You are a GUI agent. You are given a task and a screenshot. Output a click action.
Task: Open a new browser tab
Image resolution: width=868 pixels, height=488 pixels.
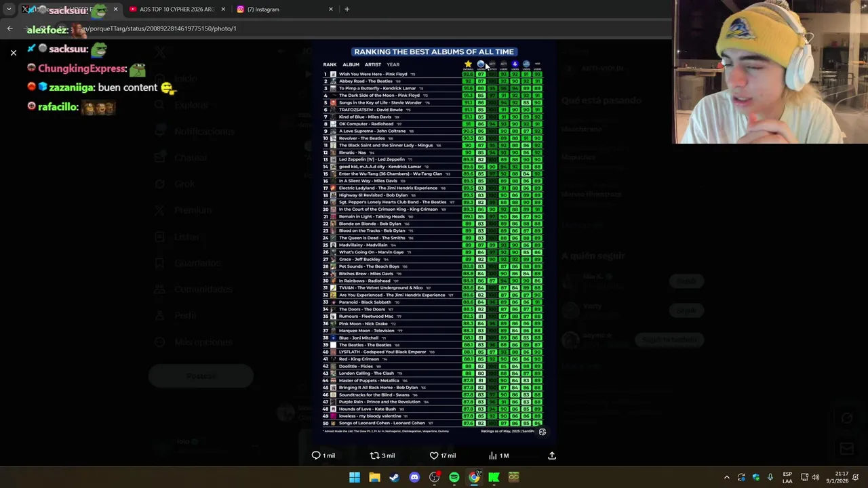(347, 9)
